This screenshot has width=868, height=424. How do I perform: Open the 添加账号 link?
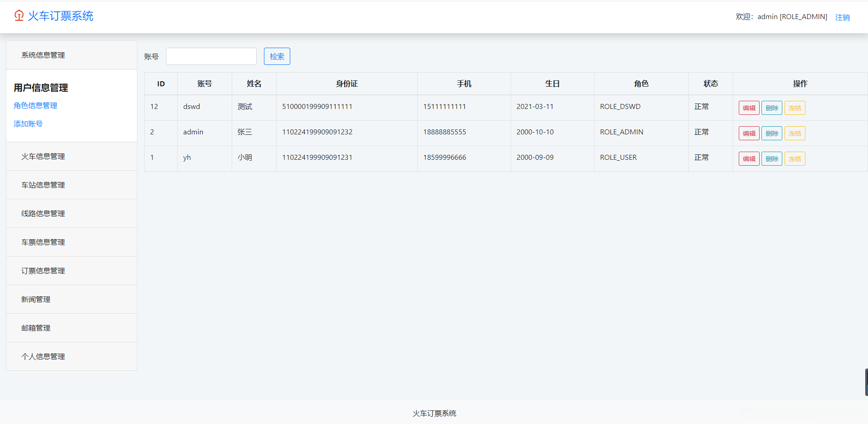[x=28, y=123]
